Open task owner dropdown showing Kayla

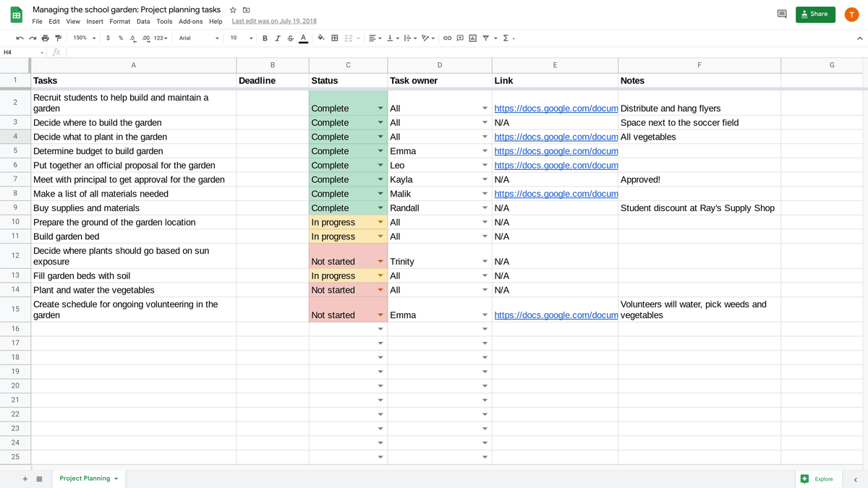(485, 179)
